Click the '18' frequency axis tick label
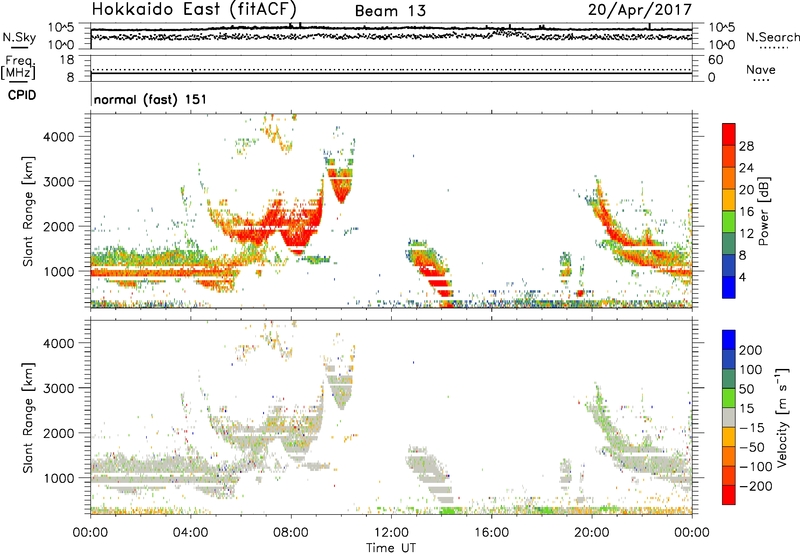Screen dimensions: 800x554 (x=66, y=60)
